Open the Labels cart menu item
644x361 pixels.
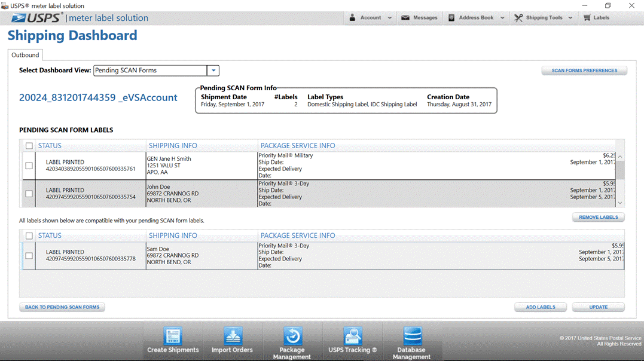(x=596, y=18)
